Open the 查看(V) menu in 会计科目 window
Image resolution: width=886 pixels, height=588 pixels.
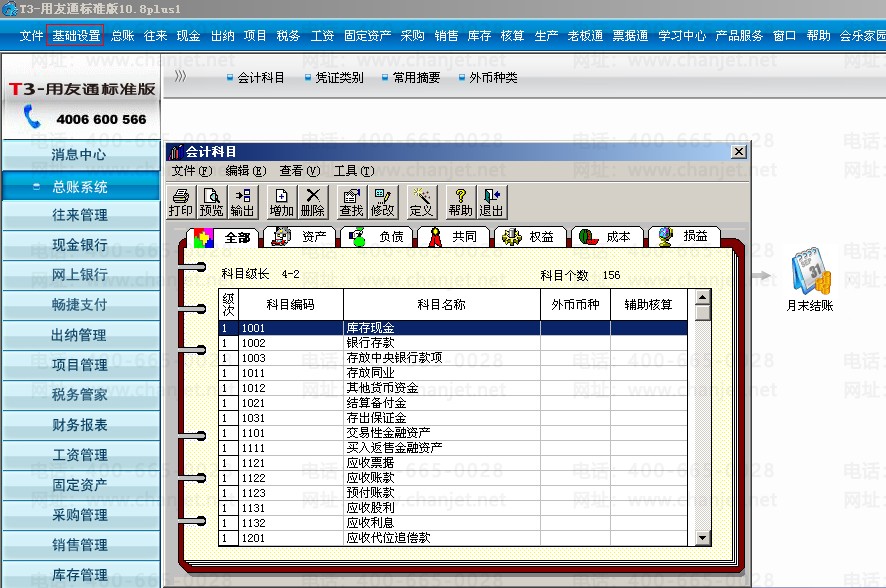coord(299,171)
